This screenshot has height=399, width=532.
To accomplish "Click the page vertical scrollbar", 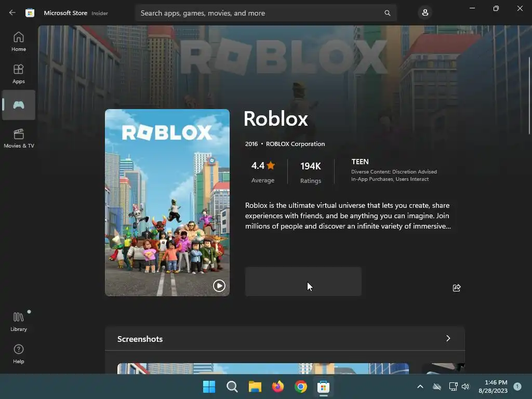I will [529, 96].
